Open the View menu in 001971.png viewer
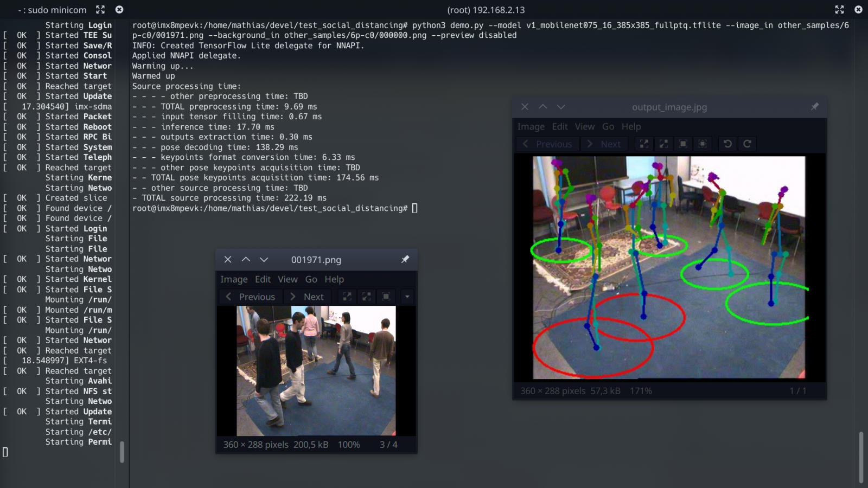The image size is (868, 488). [288, 279]
